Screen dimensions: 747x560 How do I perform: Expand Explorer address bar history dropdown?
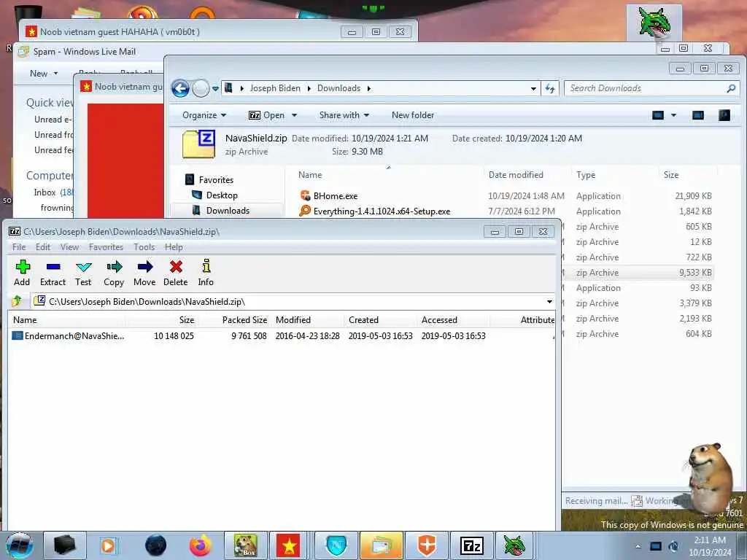tap(533, 88)
